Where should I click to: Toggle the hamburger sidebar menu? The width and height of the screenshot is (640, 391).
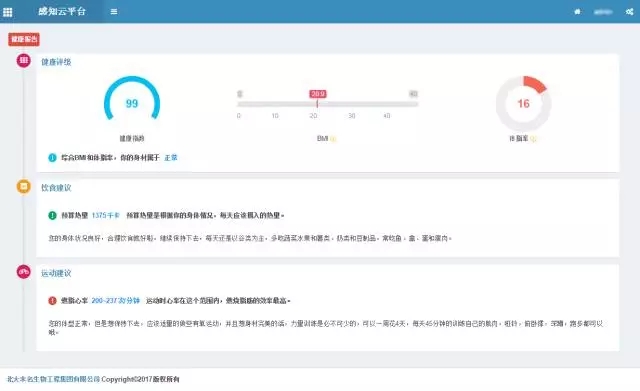click(114, 12)
